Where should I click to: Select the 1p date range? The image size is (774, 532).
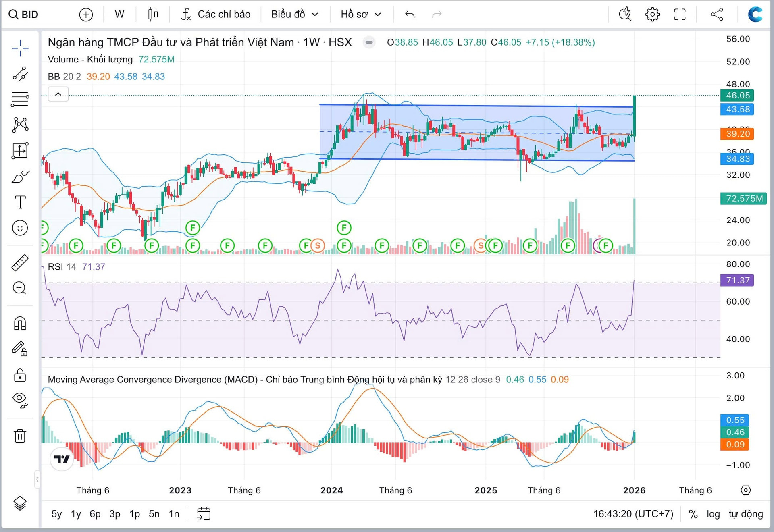tap(135, 514)
